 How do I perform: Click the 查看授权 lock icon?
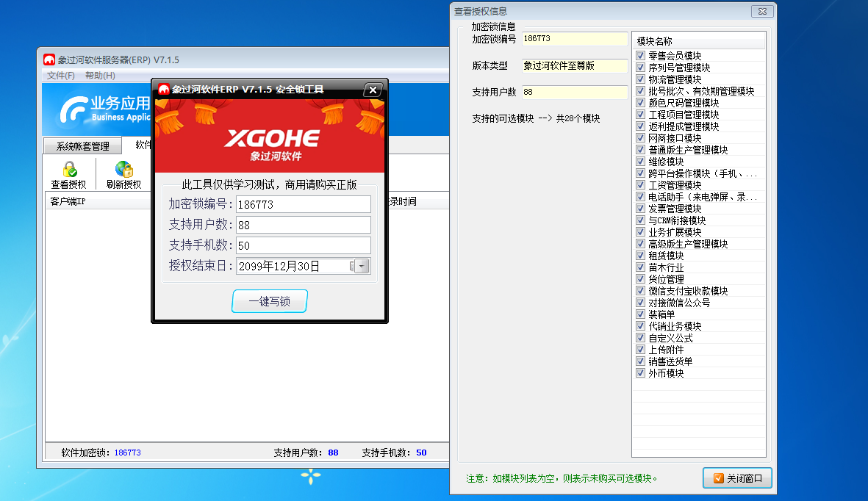tap(70, 169)
